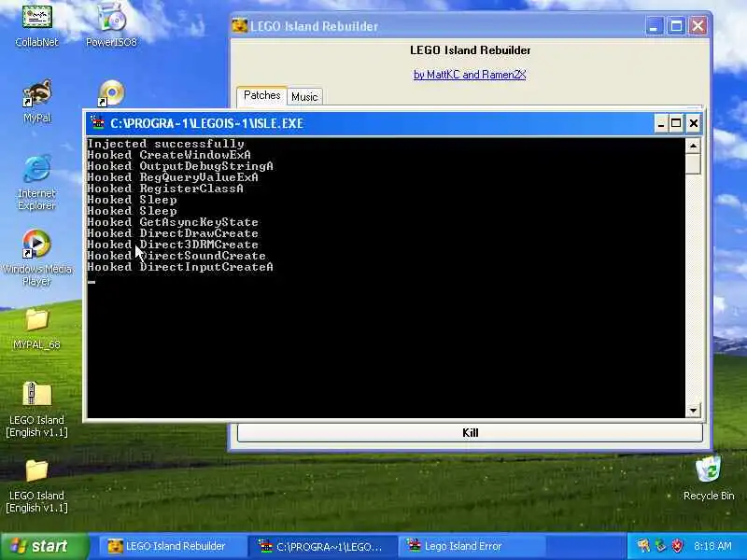Minimize the ISLE.EXE console window
Viewport: 747px width, 560px height.
point(661,124)
